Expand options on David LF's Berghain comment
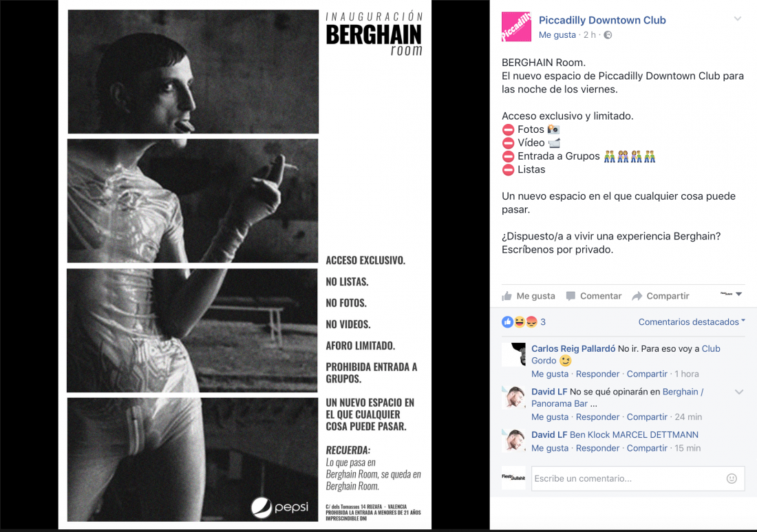 [739, 392]
